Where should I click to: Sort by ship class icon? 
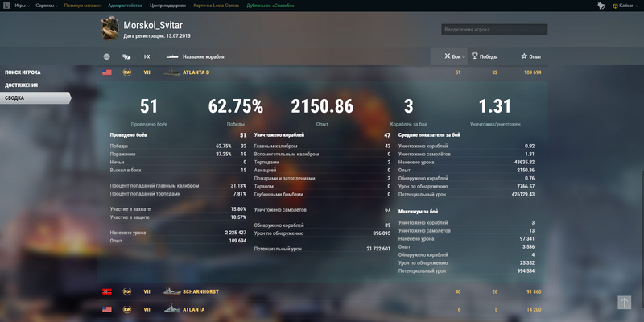point(126,57)
